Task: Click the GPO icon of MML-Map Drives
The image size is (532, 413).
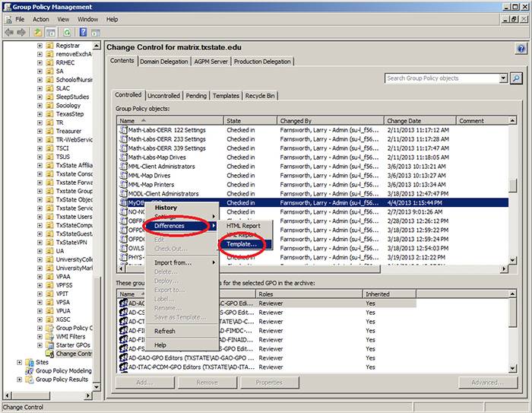Action: coord(123,175)
